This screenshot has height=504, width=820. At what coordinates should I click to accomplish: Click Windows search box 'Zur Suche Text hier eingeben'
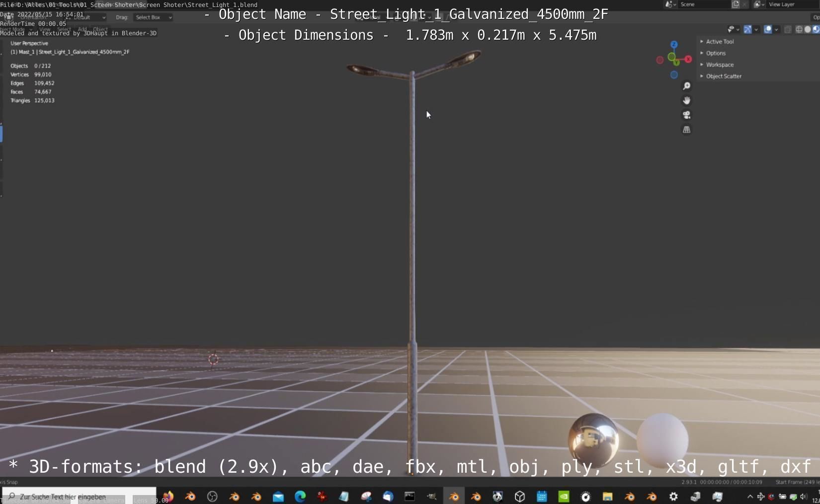point(80,496)
